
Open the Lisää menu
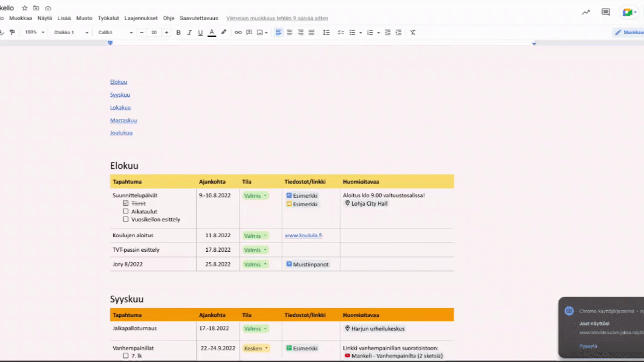pyautogui.click(x=64, y=18)
